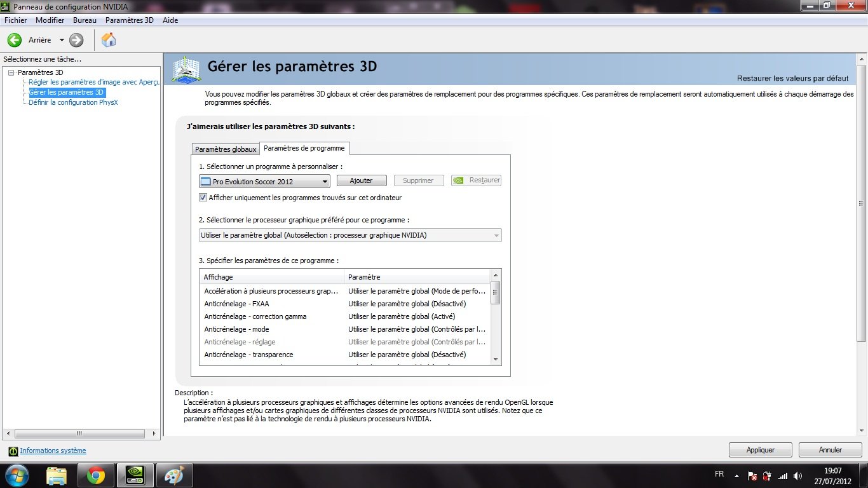Click the Ajouter button
The width and height of the screenshot is (868, 488).
tap(361, 180)
